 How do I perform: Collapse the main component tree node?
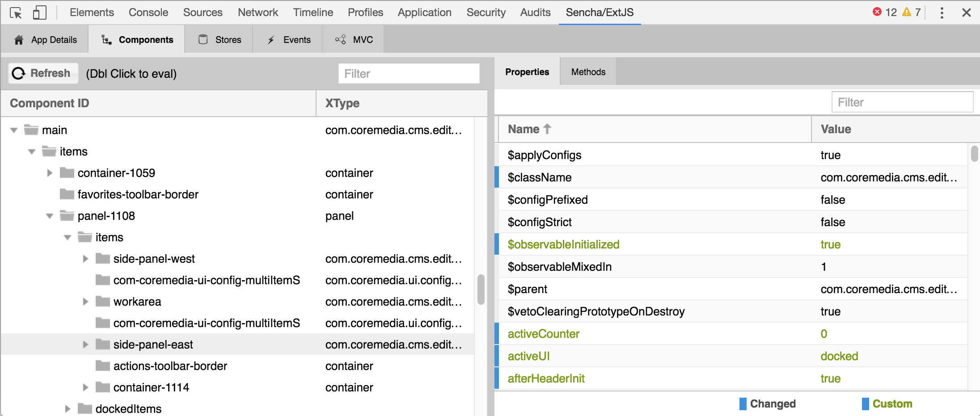pos(13,130)
